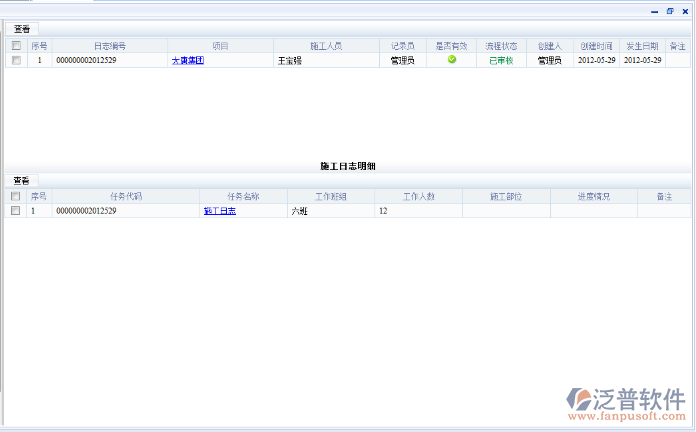Check the row 1 checkbox in top table
The height and width of the screenshot is (432, 696).
(15, 60)
